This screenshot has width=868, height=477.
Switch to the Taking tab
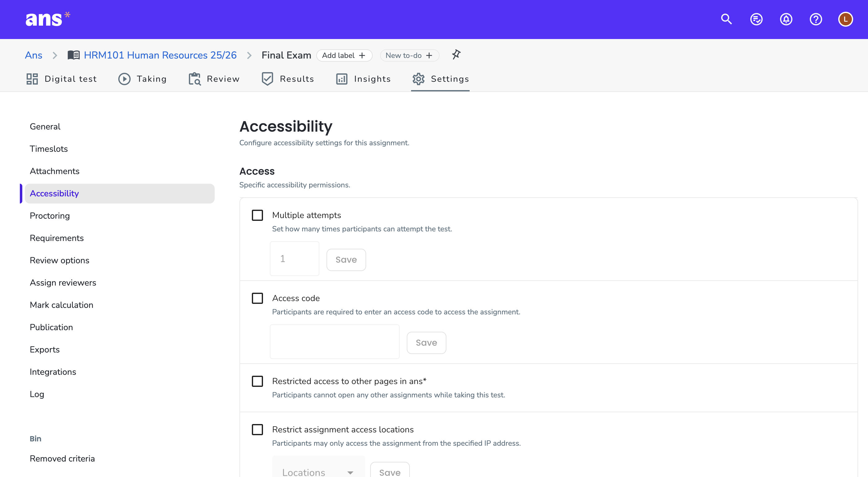click(142, 79)
